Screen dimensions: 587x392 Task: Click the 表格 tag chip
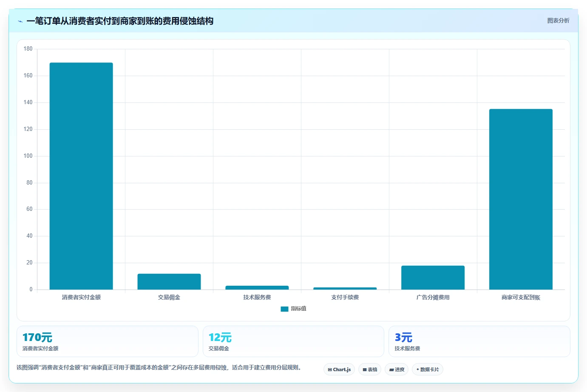pos(370,369)
